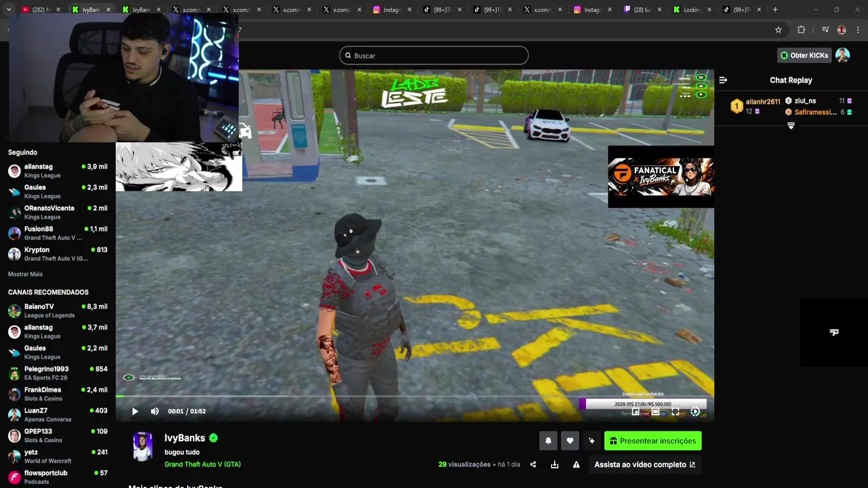Mute the video with the speaker icon
This screenshot has height=488, width=868.
(x=155, y=411)
